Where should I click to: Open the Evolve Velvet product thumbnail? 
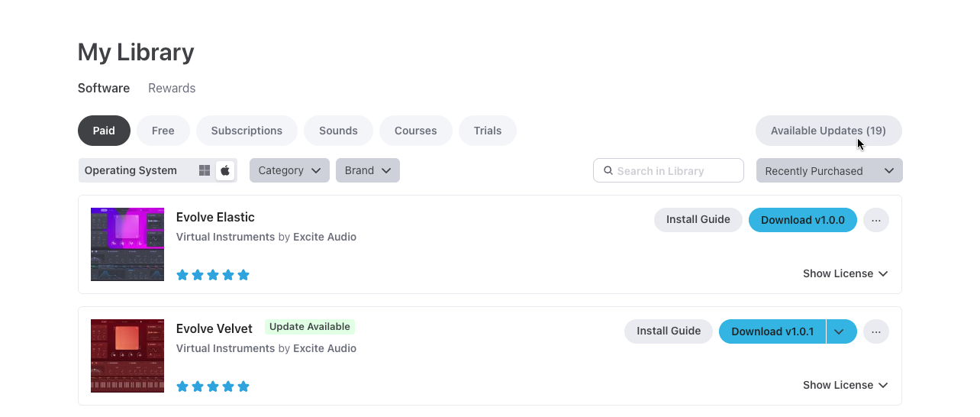coord(127,356)
